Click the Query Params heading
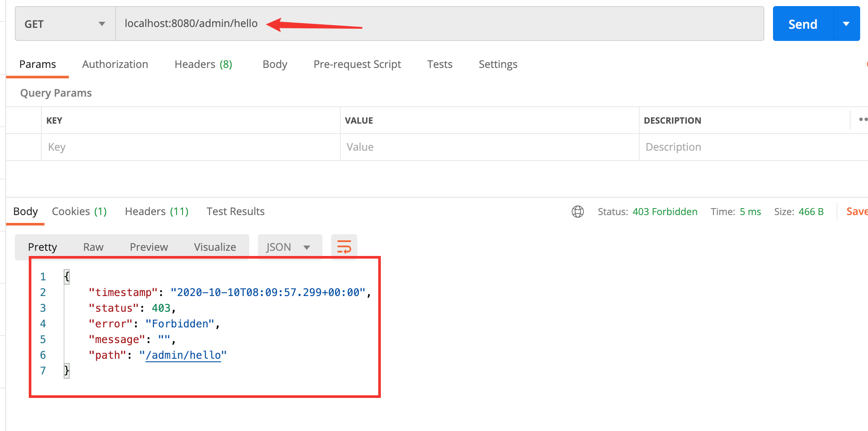868x431 pixels. coord(56,93)
